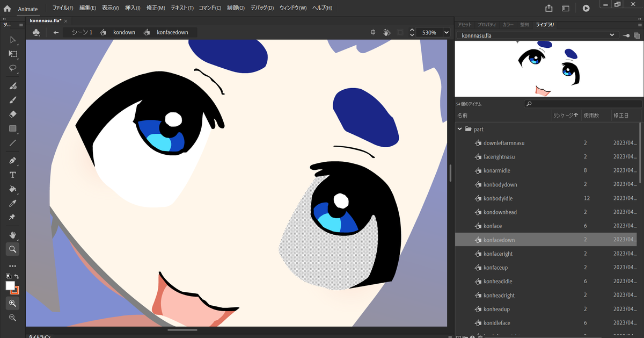644x338 pixels.
Task: Open the 制御(O) menu
Action: coord(236,8)
